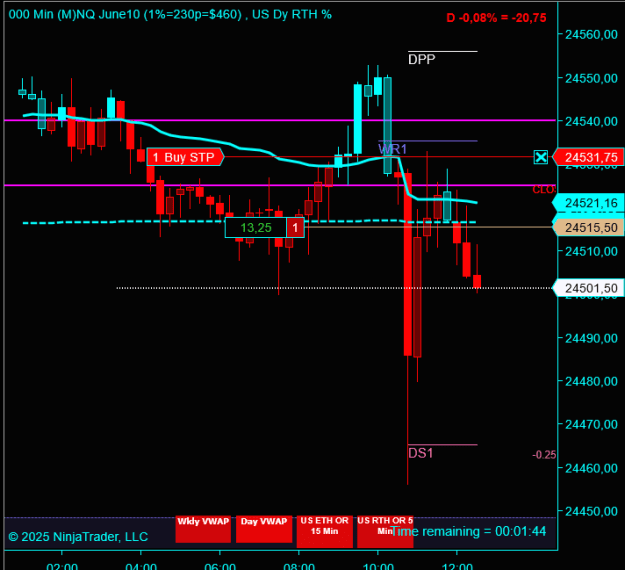Click the WR1 resistance level label
625x570 pixels.
(393, 149)
